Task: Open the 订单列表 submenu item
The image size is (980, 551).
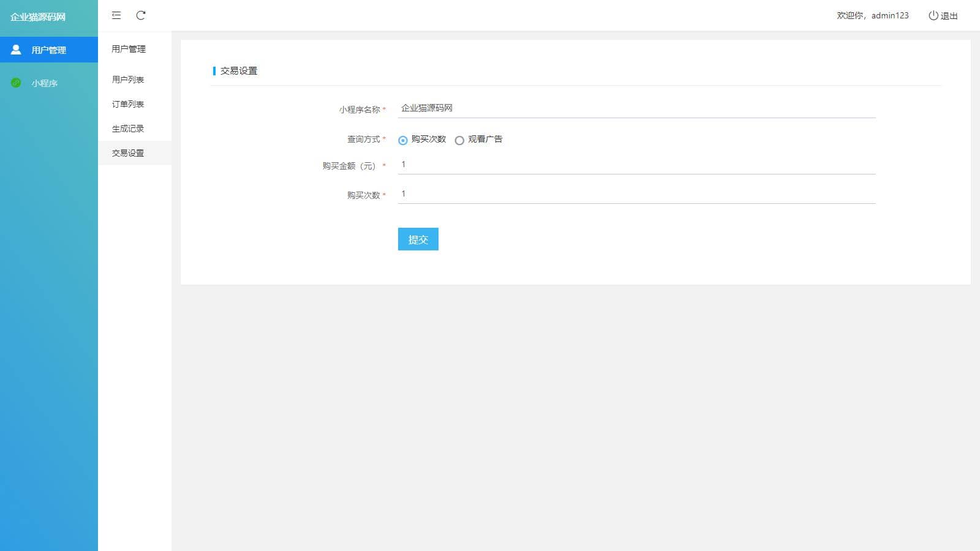Action: pyautogui.click(x=128, y=104)
